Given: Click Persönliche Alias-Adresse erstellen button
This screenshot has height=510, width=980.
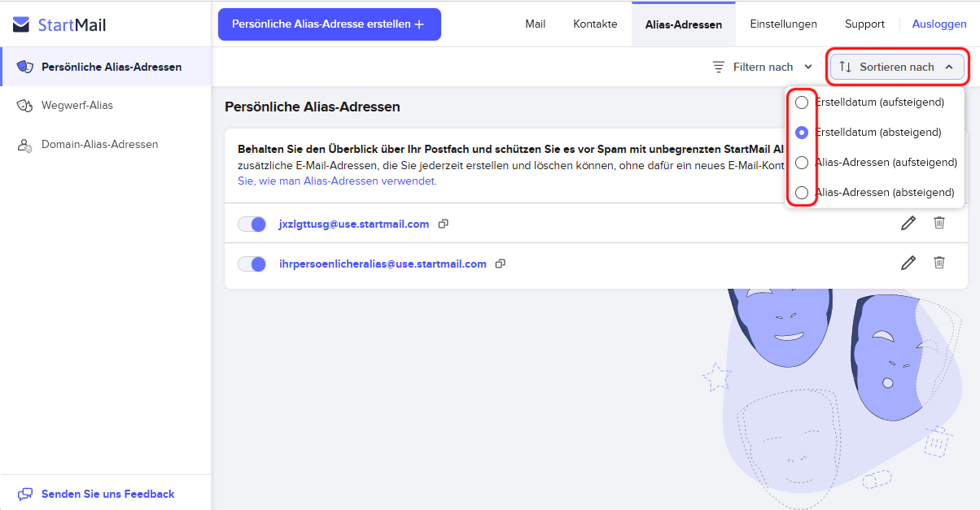Looking at the screenshot, I should [330, 24].
